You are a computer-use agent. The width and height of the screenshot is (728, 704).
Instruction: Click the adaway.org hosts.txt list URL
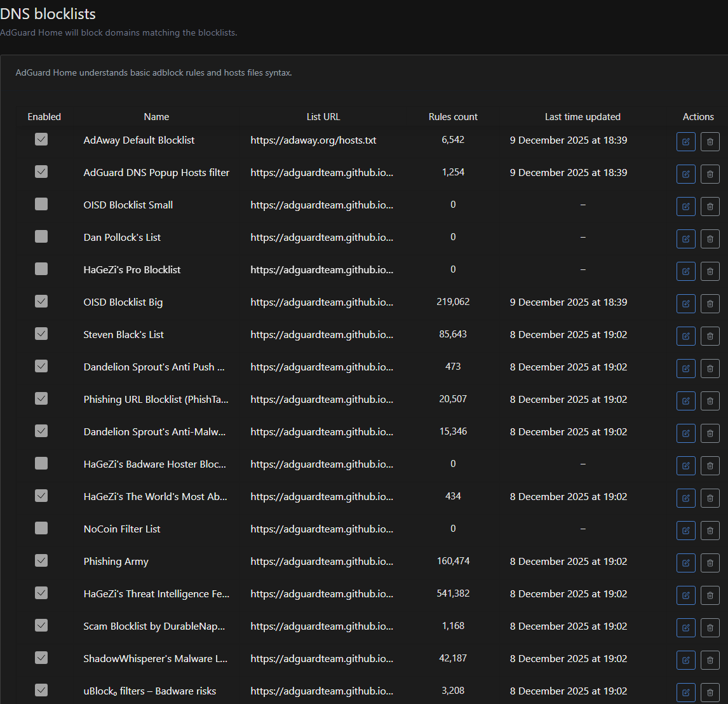click(313, 140)
